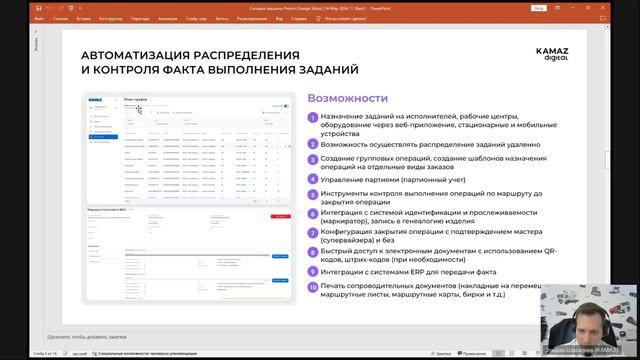Toggle the Примечания comments button in status bar

point(472,353)
